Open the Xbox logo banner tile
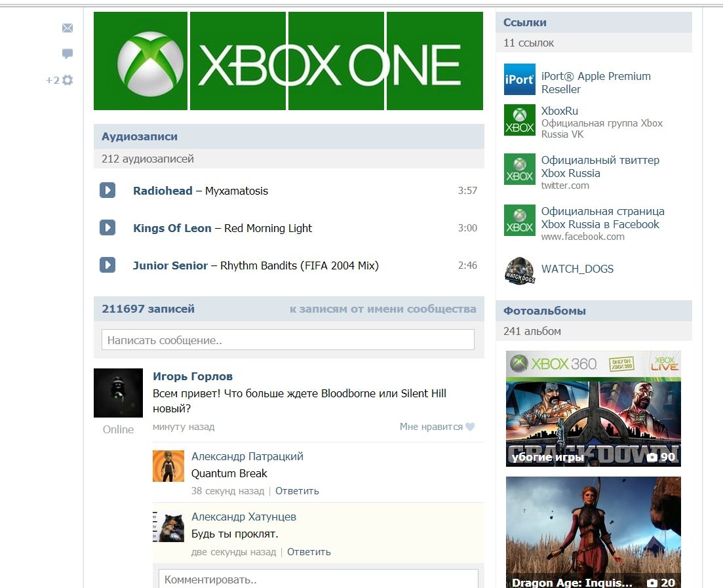 point(141,61)
